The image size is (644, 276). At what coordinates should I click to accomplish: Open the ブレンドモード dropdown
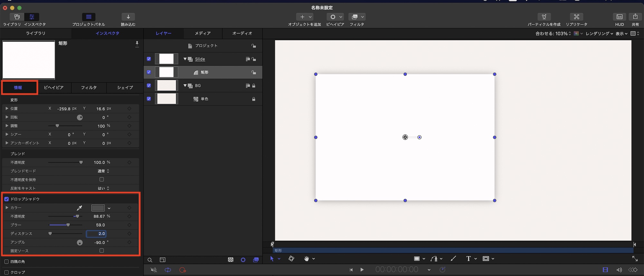[103, 171]
